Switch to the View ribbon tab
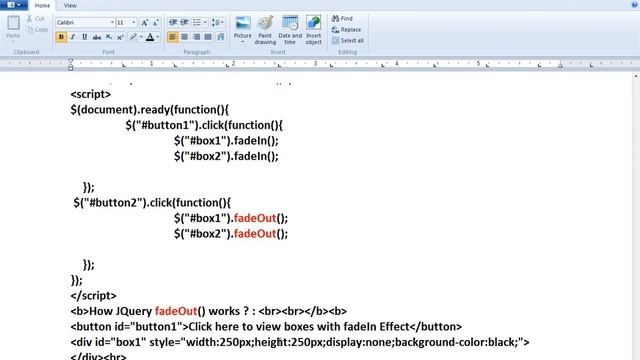640x360 pixels. pyautogui.click(x=70, y=5)
